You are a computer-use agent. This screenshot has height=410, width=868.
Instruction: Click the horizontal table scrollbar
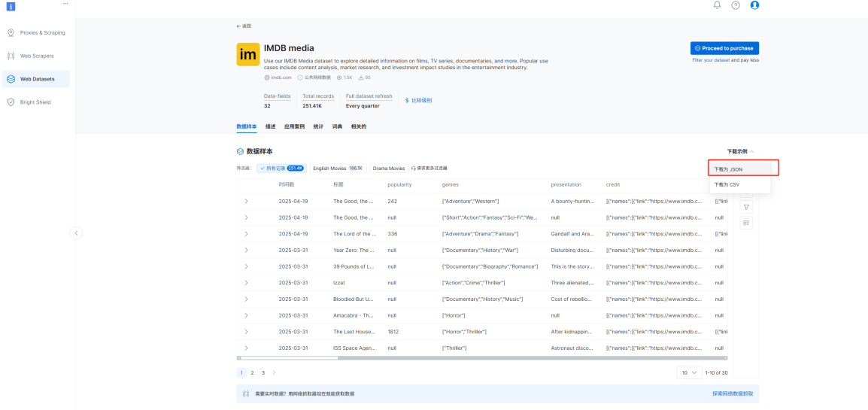pos(287,358)
